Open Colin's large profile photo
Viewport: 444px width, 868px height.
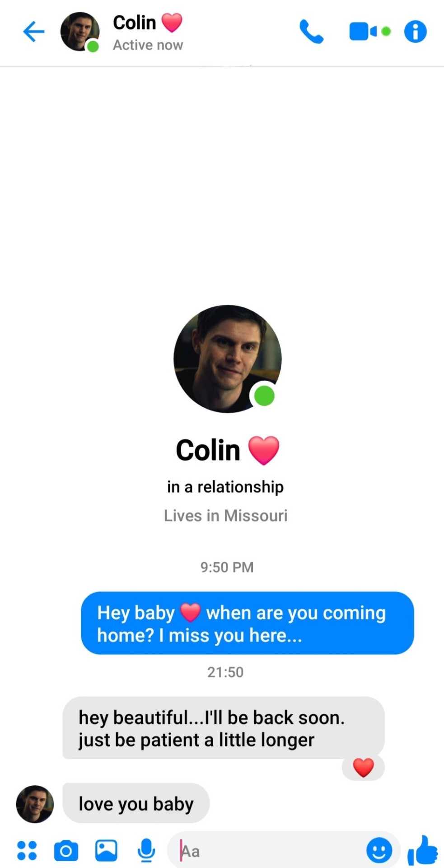click(x=228, y=359)
